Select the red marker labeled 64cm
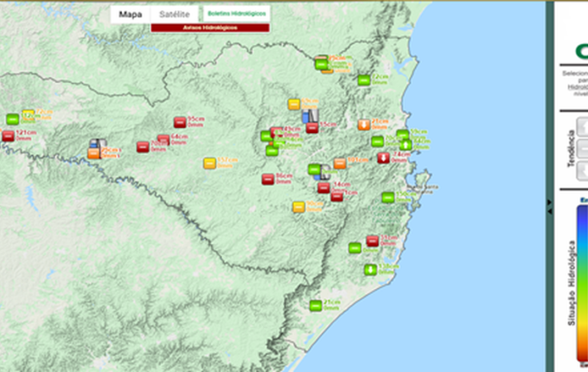 tap(163, 140)
